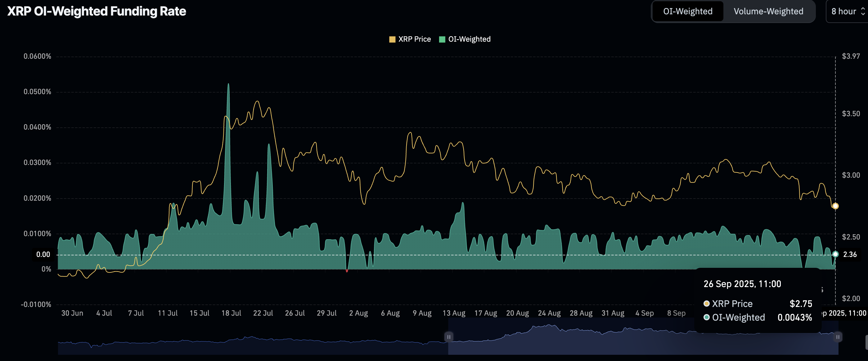Click the yellow dot in tooltip
Screen dimensions: 868x361
pos(707,304)
